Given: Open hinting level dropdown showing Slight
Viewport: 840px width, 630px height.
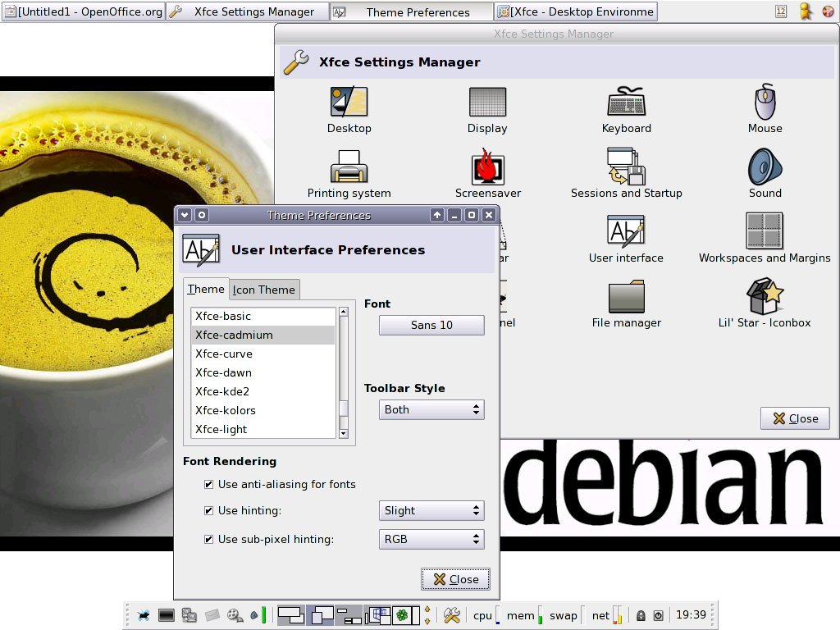Looking at the screenshot, I should (x=431, y=510).
